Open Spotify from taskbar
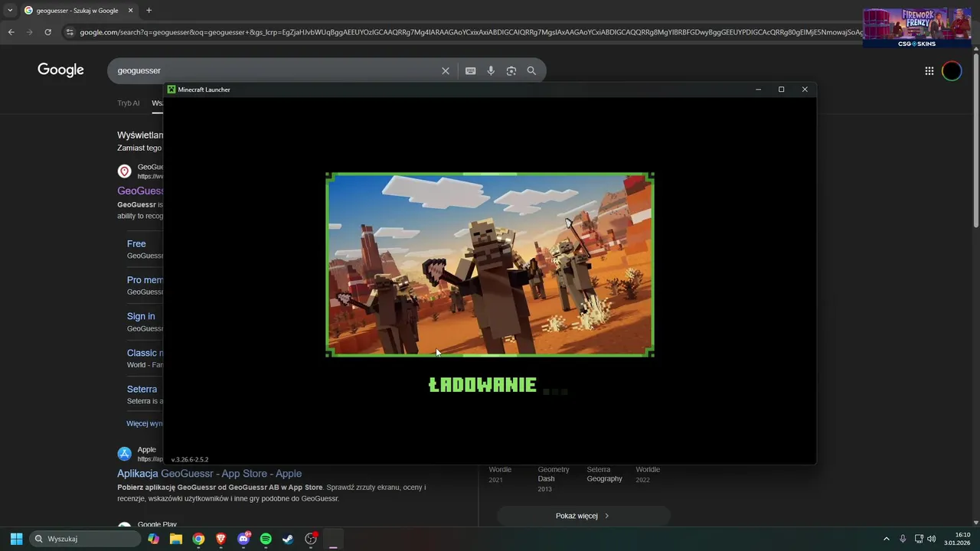 point(266,539)
